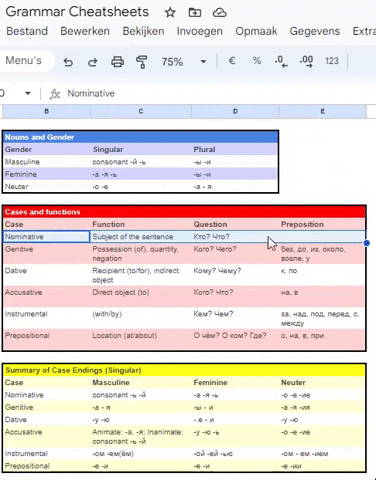The height and width of the screenshot is (480, 376).
Task: Decrease decimal places
Action: (281, 61)
